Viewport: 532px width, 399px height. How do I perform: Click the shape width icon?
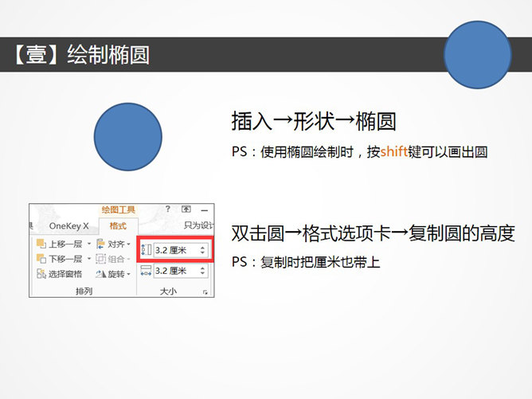[x=146, y=272]
